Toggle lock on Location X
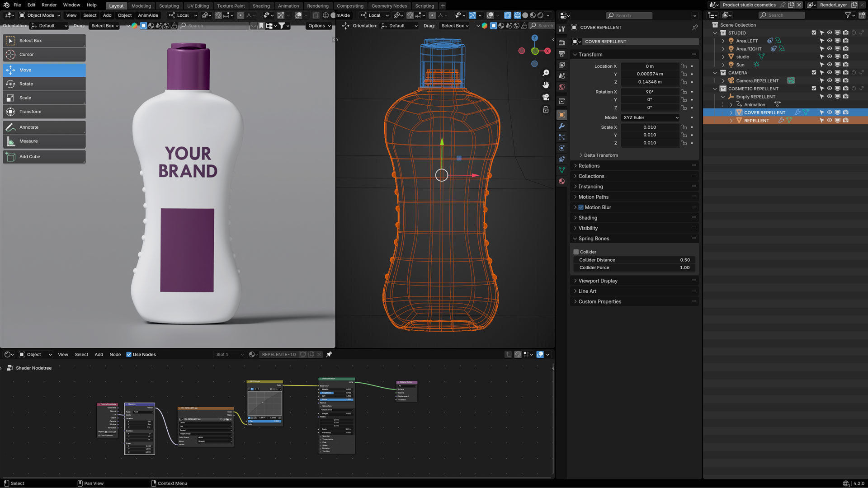 coord(684,66)
